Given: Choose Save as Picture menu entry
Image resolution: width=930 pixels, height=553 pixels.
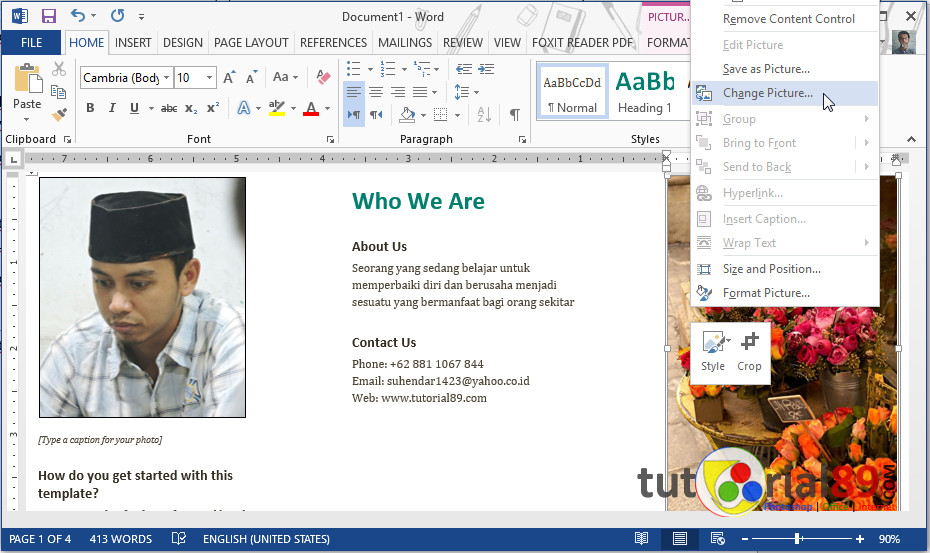Looking at the screenshot, I should click(785, 69).
